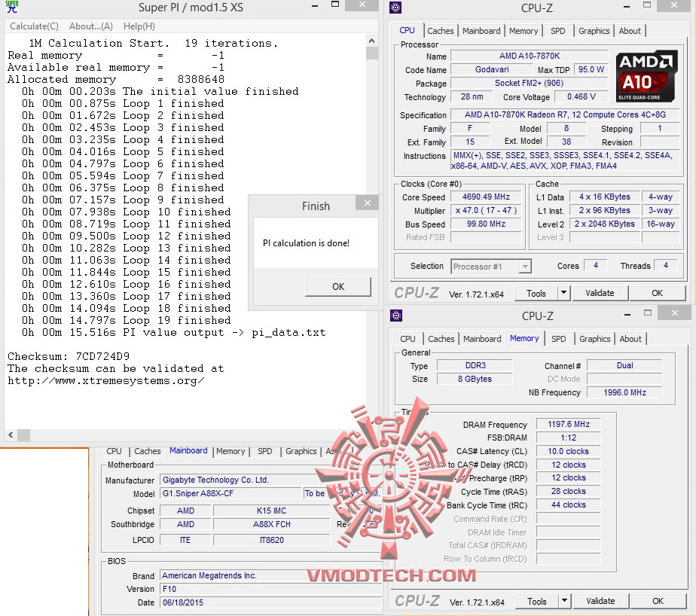This screenshot has width=696, height=616.
Task: Select SPD tab in Mainboard CPU-Z window
Action: click(265, 451)
